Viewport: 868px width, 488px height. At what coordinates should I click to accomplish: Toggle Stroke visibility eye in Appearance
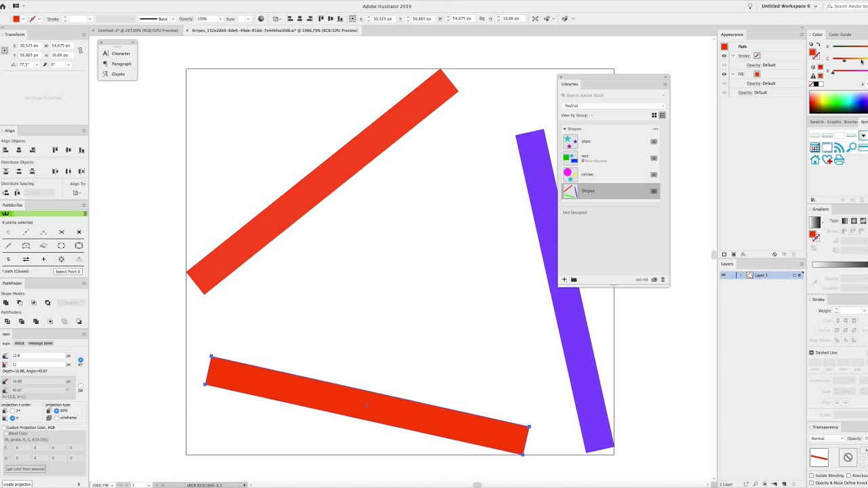click(x=724, y=56)
